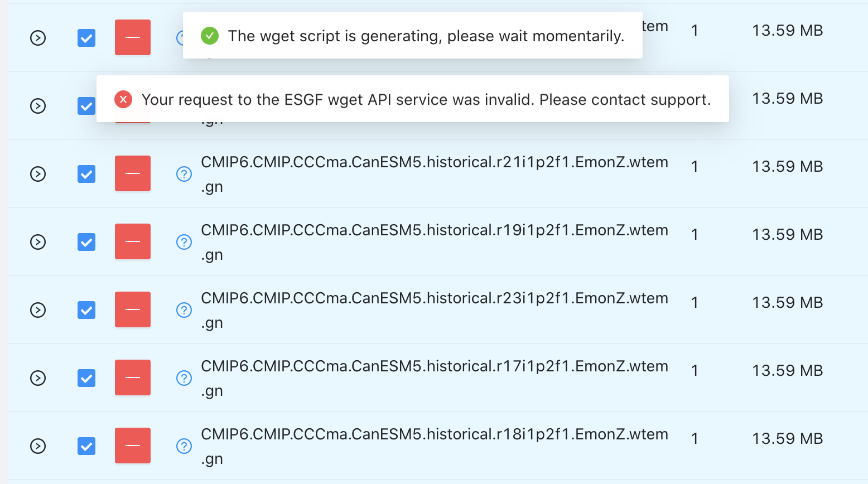Open the CMIP6 CanESM5 r19i1p2f1 dataset title link
Screen dimensions: 868x484
[x=435, y=230]
